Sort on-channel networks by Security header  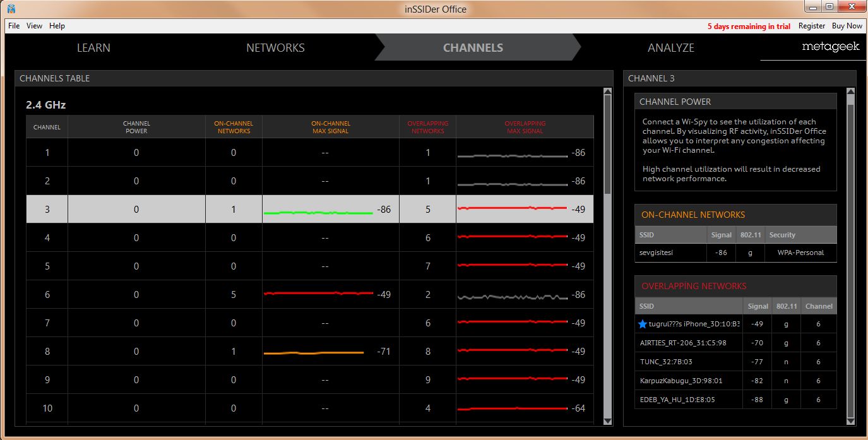click(x=800, y=235)
